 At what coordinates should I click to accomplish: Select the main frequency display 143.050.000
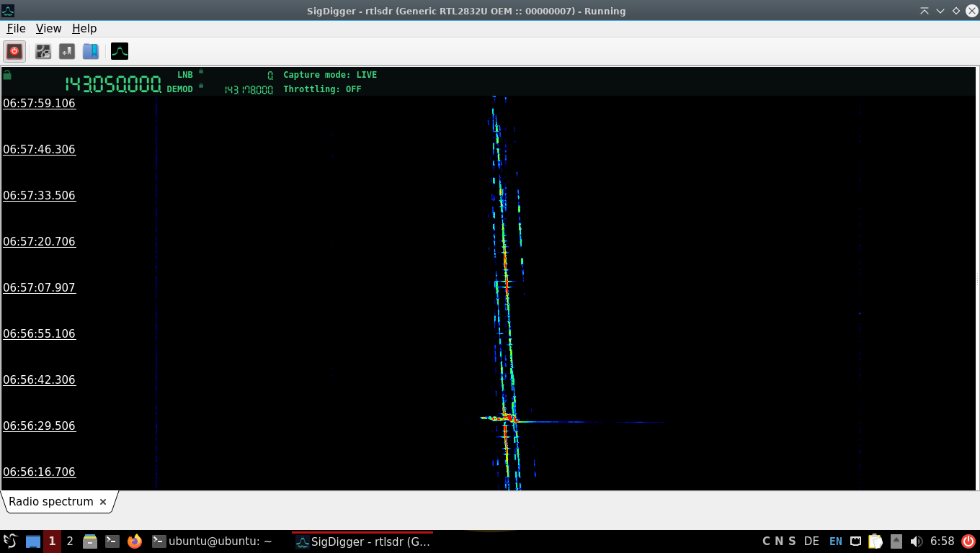click(x=113, y=84)
